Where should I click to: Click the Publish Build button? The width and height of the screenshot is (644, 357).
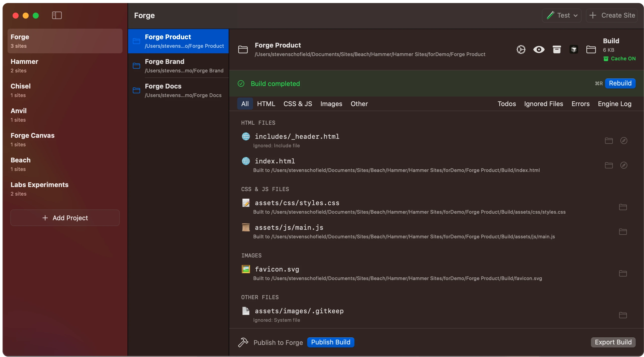click(x=331, y=342)
